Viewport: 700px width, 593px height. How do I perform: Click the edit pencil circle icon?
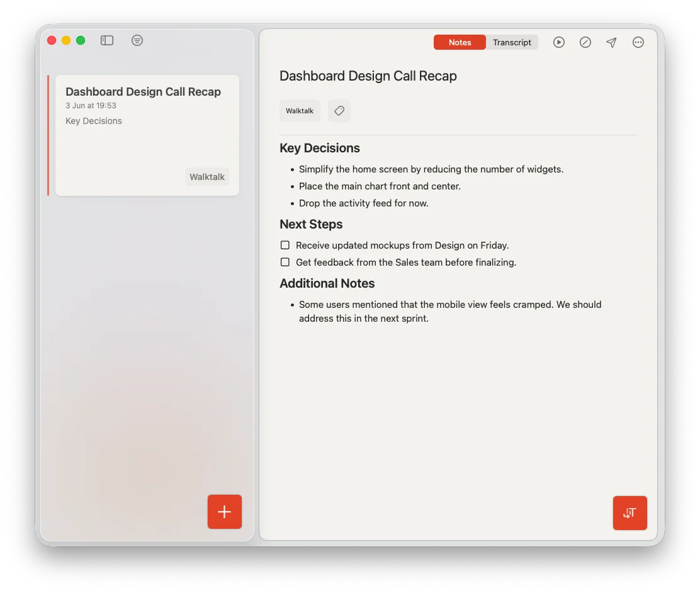pyautogui.click(x=585, y=42)
